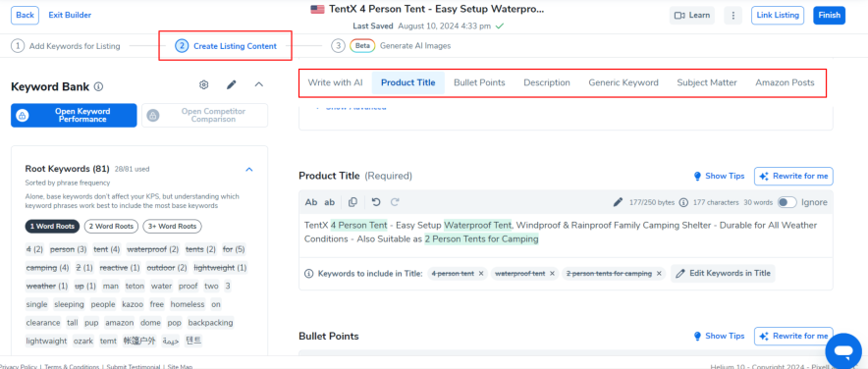Click Exit Builder link
This screenshot has height=369, width=868.
[x=70, y=15]
